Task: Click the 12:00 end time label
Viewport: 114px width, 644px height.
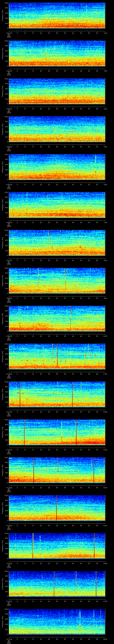Action: click(105, 412)
